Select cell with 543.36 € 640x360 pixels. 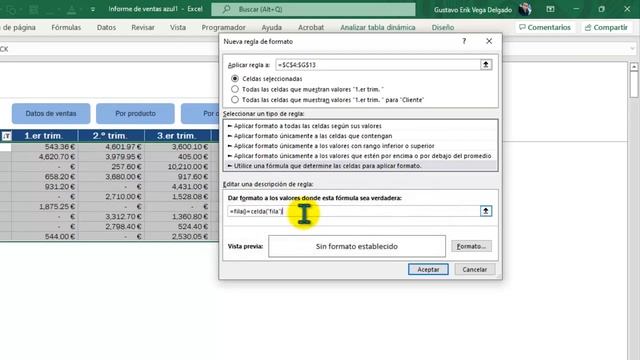click(x=45, y=147)
